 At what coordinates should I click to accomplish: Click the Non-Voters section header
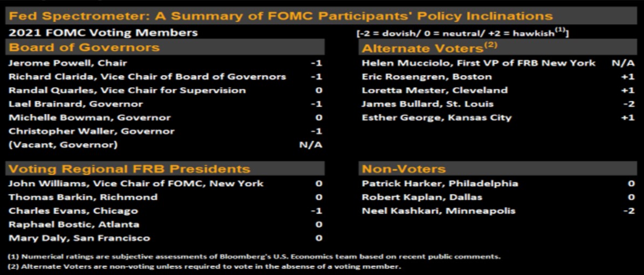404,169
